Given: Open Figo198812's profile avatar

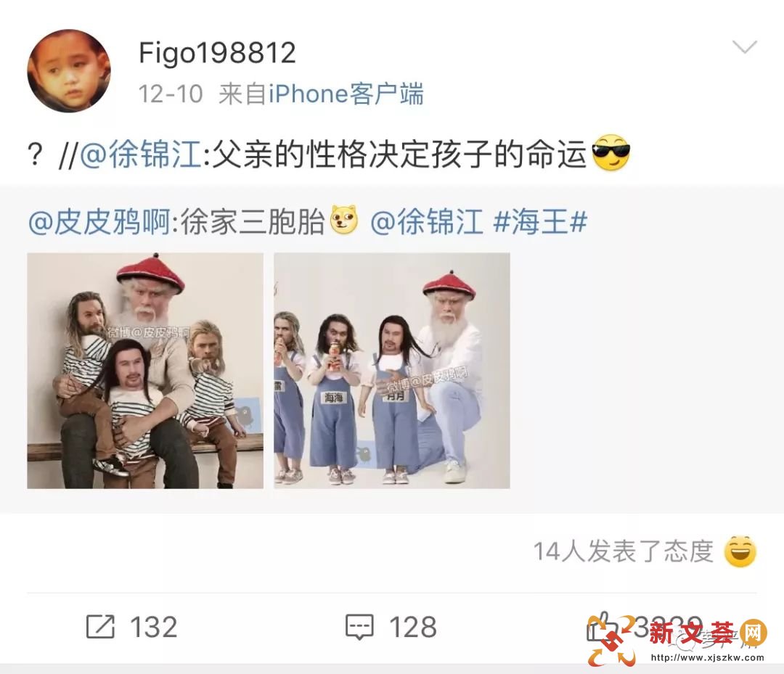Looking at the screenshot, I should [69, 70].
